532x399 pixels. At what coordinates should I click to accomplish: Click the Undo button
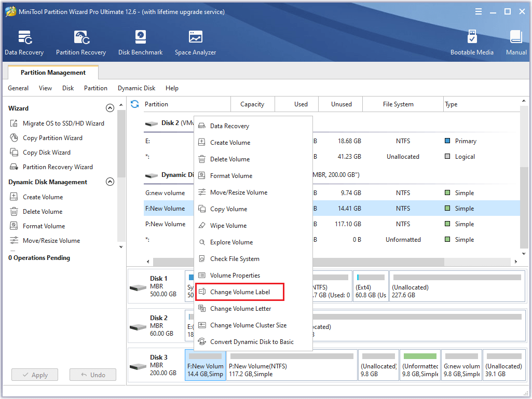93,375
